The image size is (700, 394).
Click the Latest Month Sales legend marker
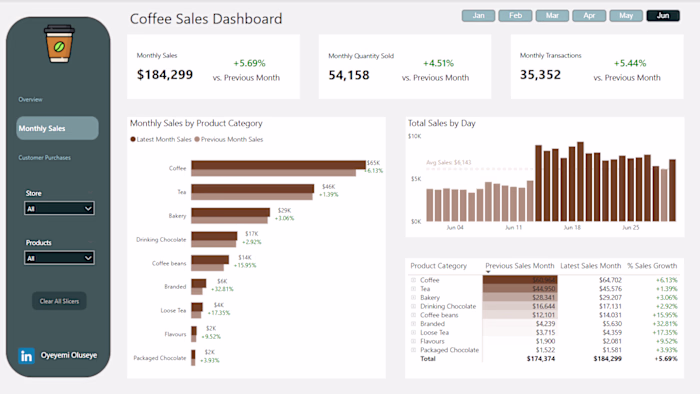133,139
